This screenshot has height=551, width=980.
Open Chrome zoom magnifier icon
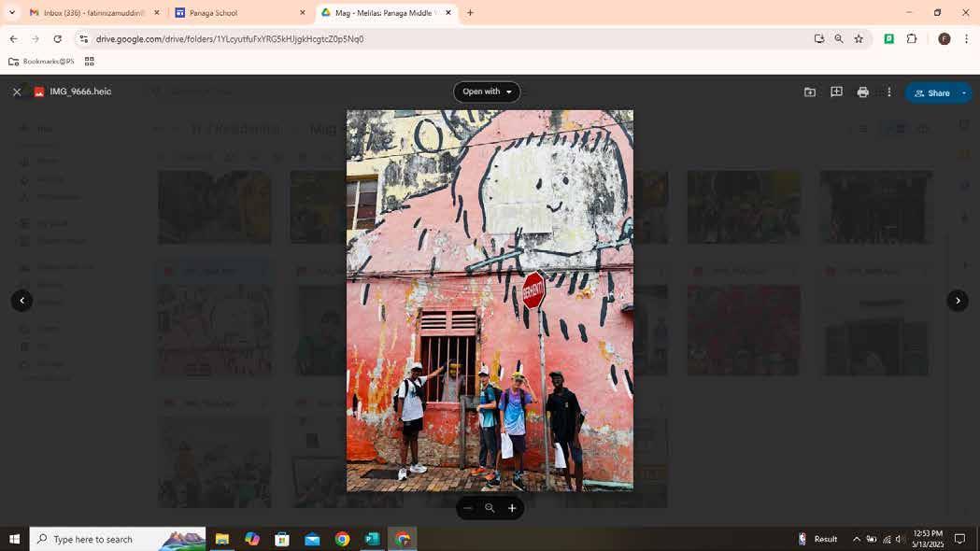(839, 38)
